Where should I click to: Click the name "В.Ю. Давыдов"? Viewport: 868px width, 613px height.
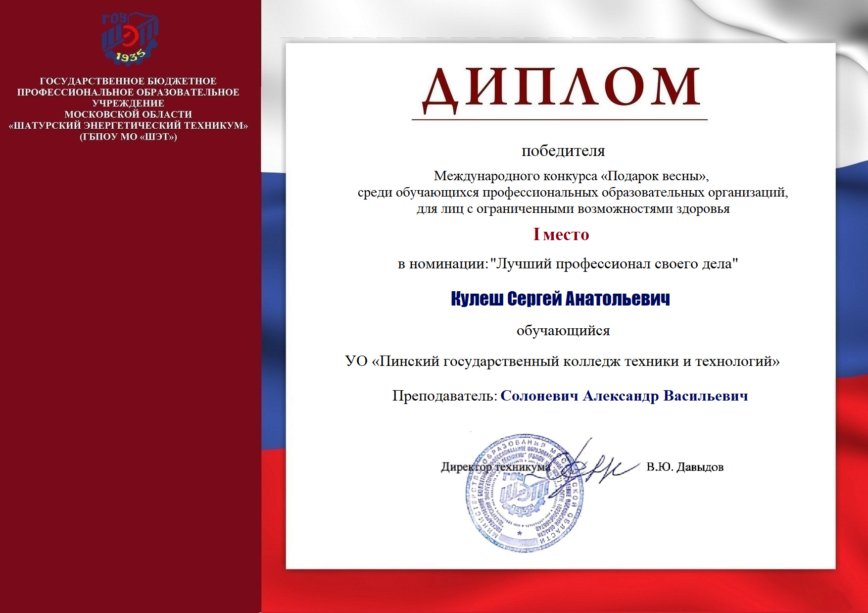[685, 467]
